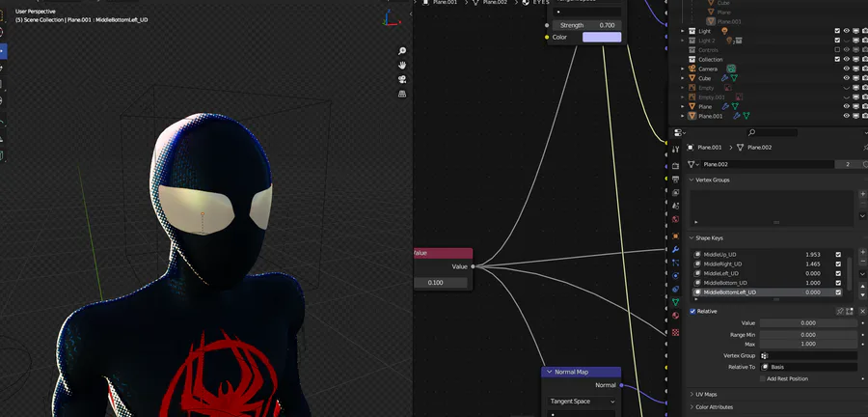Click the viewport zoom magnifier icon

click(402, 51)
